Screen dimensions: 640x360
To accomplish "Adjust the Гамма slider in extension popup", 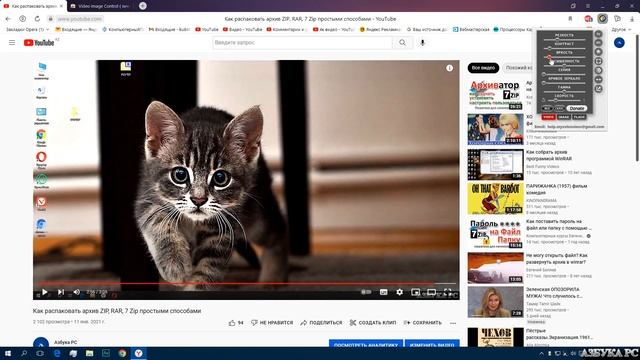I will coord(564,91).
